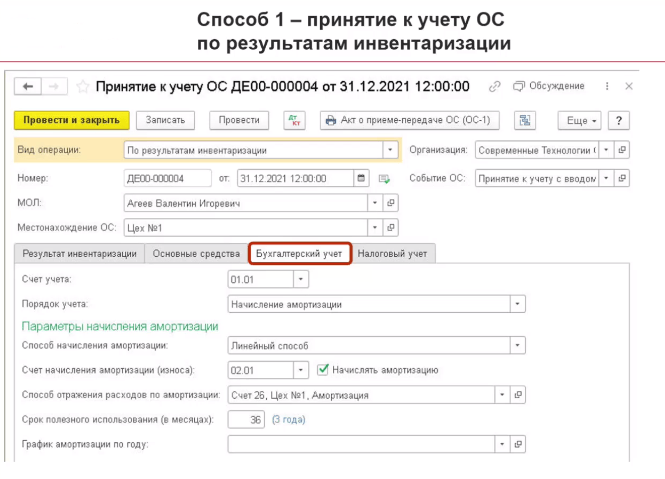This screenshot has width=665, height=479.
Task: Expand Вид операции dropdown
Action: [x=390, y=150]
